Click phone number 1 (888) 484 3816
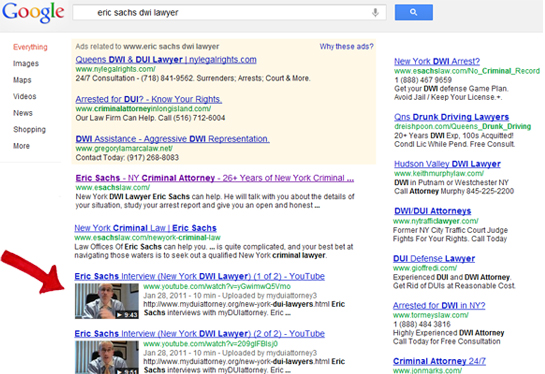This screenshot has width=545, height=374. point(422,324)
